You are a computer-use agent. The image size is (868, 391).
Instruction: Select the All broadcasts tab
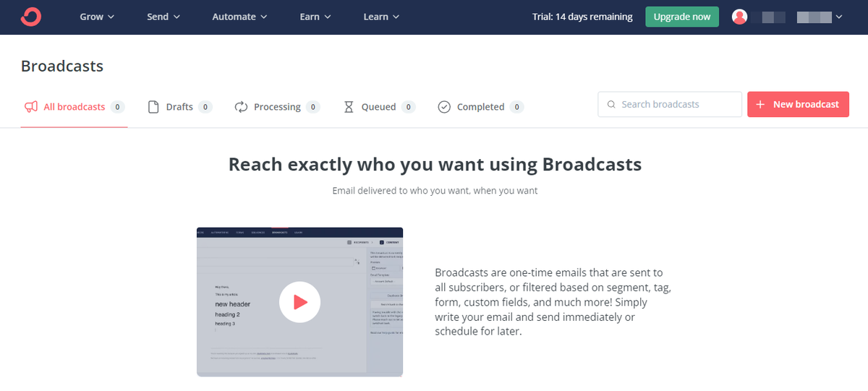click(74, 107)
